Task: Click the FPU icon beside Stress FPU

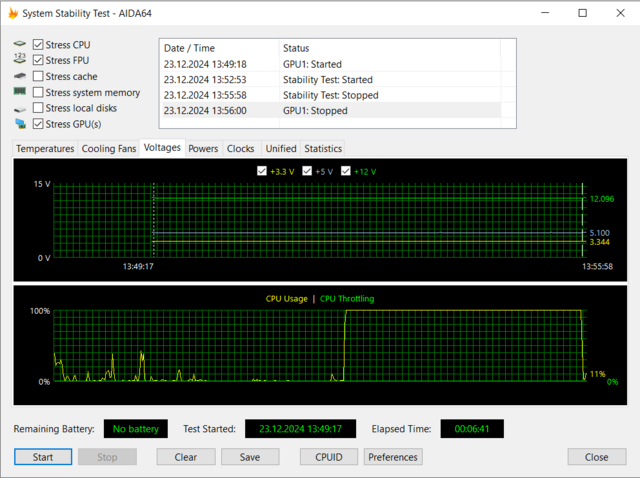Action: coord(20,60)
